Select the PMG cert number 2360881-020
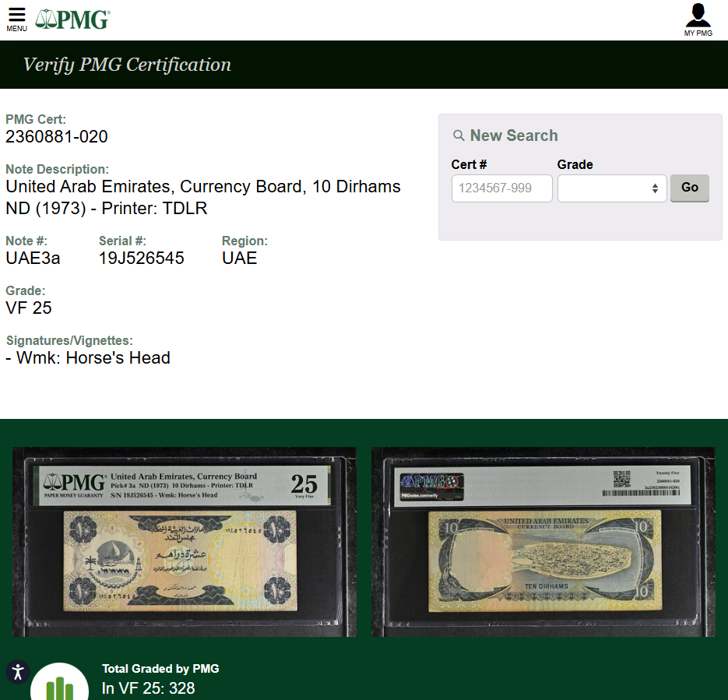 [57, 136]
